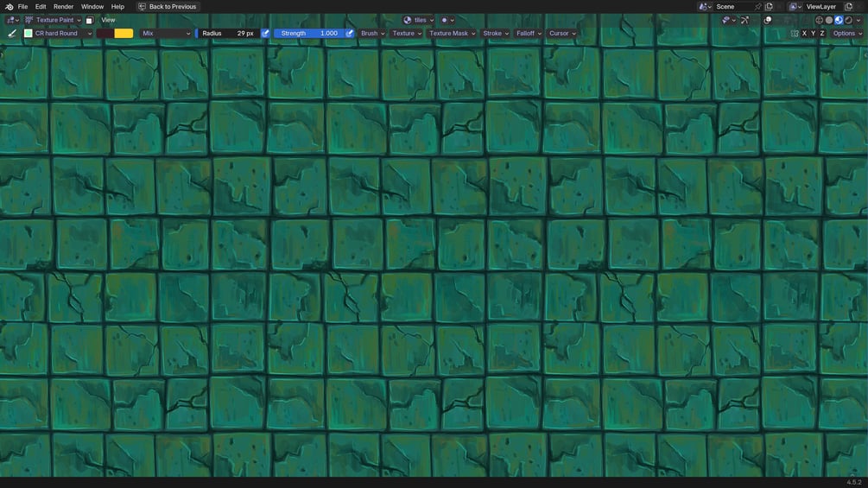Viewport: 868px width, 488px height.
Task: Toggle pen pressure for Radius
Action: pos(265,33)
